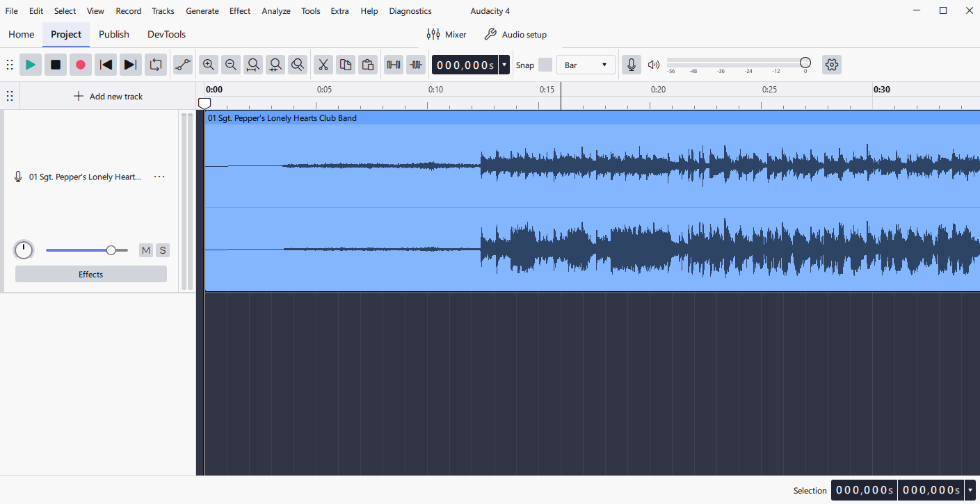Viewport: 980px width, 504px height.
Task: Open track Effects panel button
Action: point(91,274)
